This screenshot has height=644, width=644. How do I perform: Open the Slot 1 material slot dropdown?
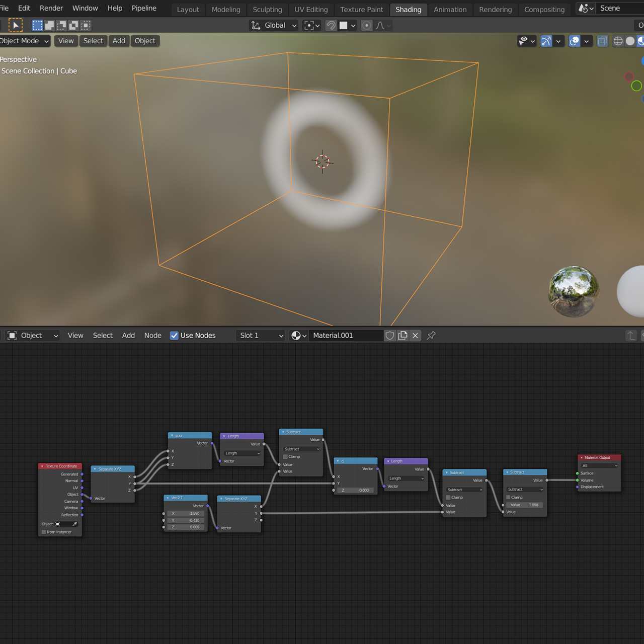[x=260, y=335]
